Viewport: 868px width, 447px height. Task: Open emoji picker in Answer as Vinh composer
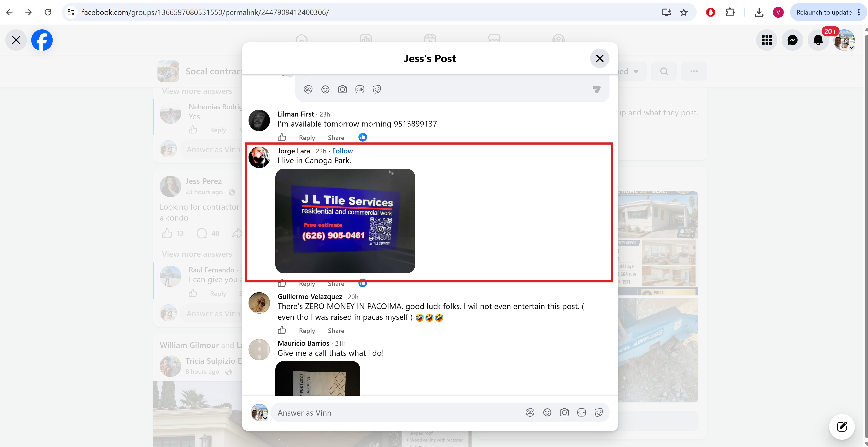pyautogui.click(x=547, y=412)
